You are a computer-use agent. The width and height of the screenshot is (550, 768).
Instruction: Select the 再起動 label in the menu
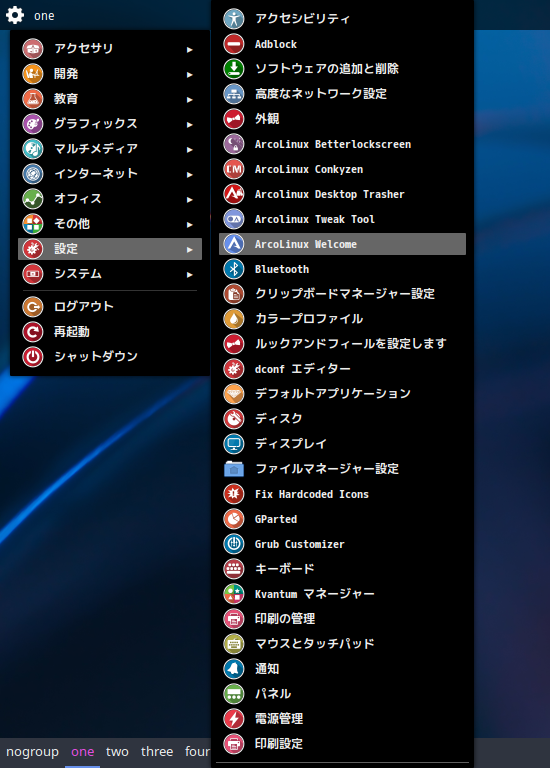pyautogui.click(x=72, y=332)
